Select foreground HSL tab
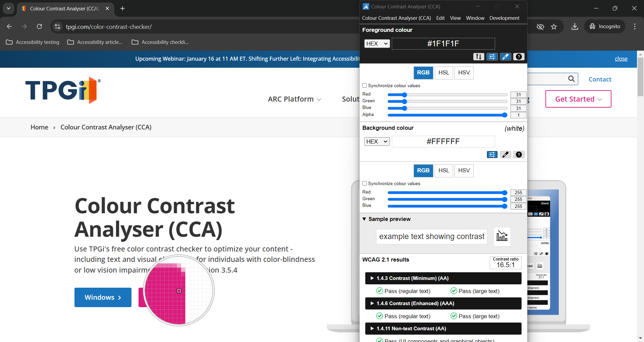Screen dimensions: 644x342 click(444, 73)
